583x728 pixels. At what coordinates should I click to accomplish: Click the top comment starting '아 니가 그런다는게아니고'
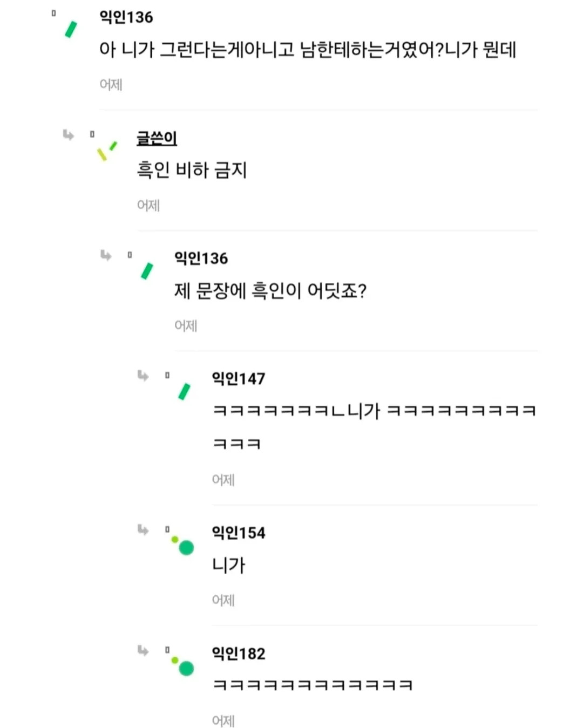coord(308,50)
